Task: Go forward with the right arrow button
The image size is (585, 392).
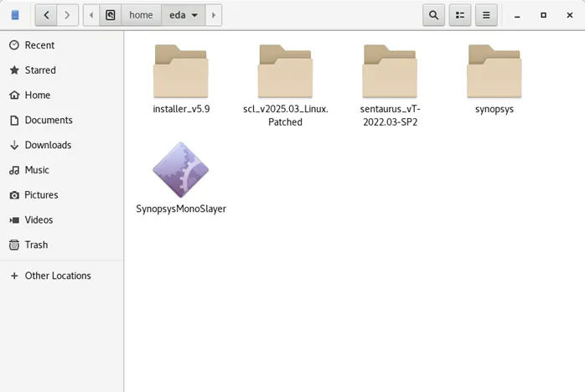Action: pos(68,15)
